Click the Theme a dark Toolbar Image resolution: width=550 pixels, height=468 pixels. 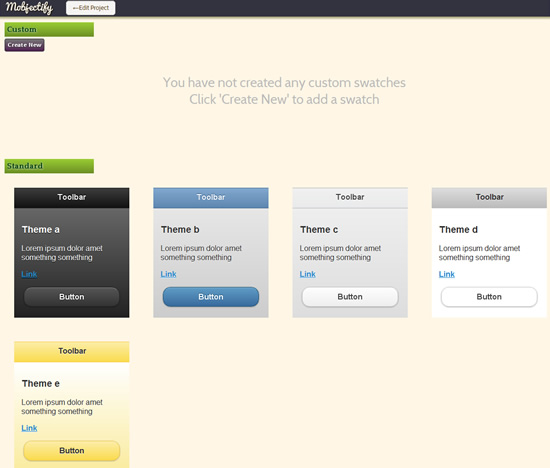tap(72, 198)
